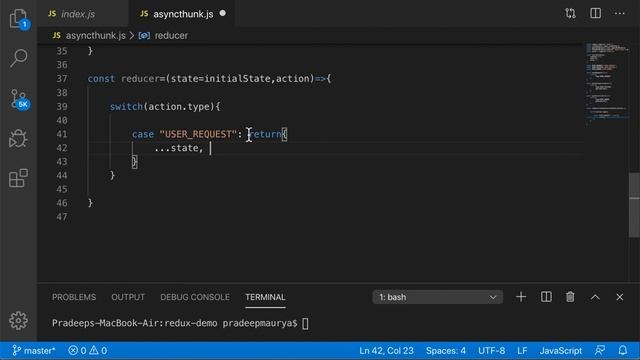Click the switch keyword on line 39
The height and width of the screenshot is (360, 640).
[126, 106]
